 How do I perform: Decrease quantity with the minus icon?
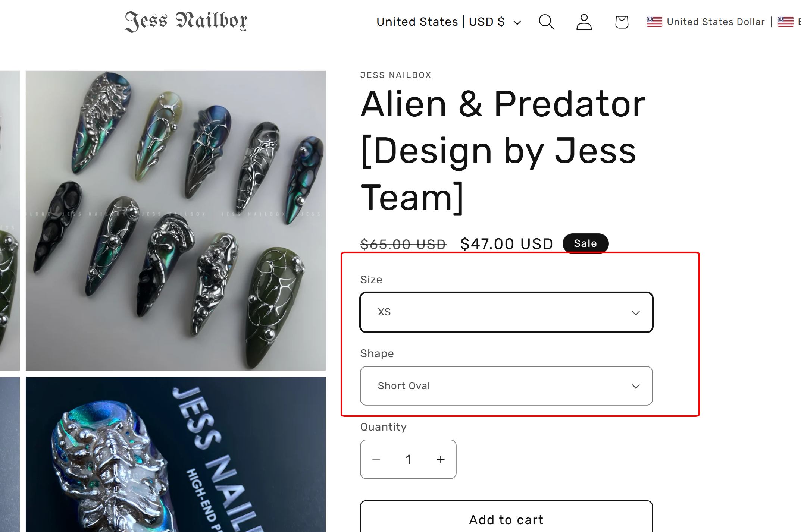click(x=376, y=459)
